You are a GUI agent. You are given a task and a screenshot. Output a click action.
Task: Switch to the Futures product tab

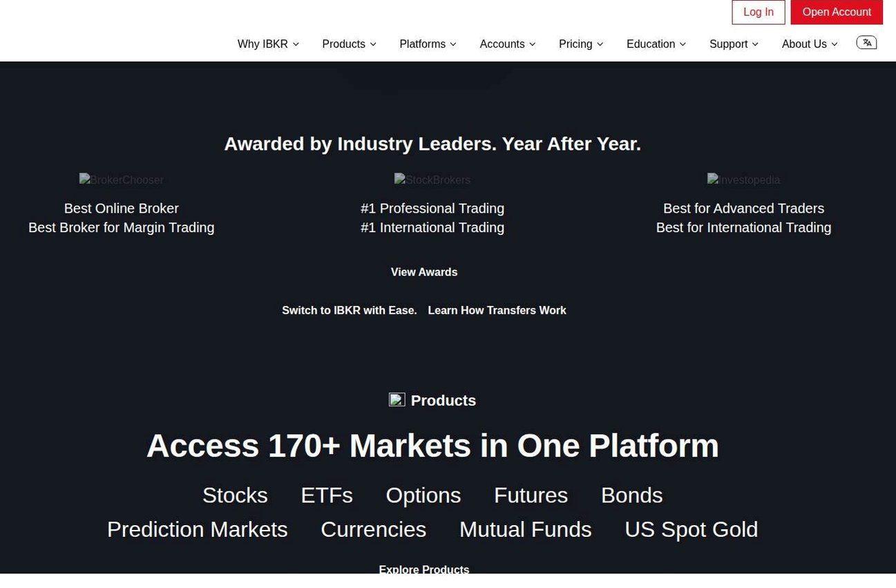coord(531,495)
